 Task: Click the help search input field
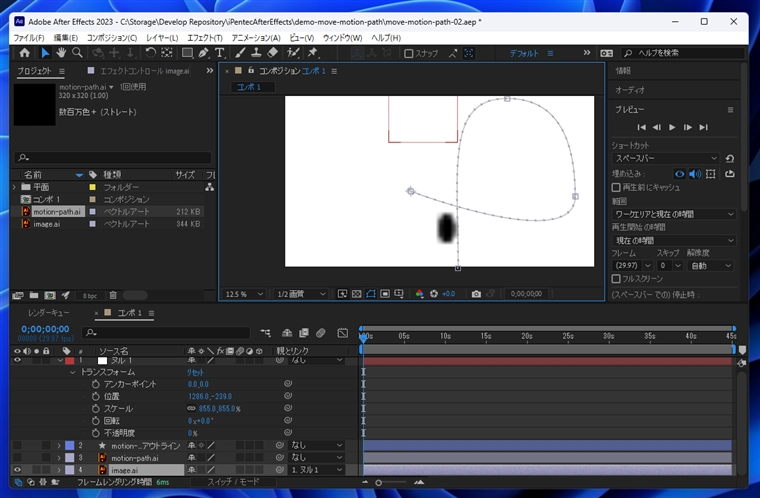682,53
